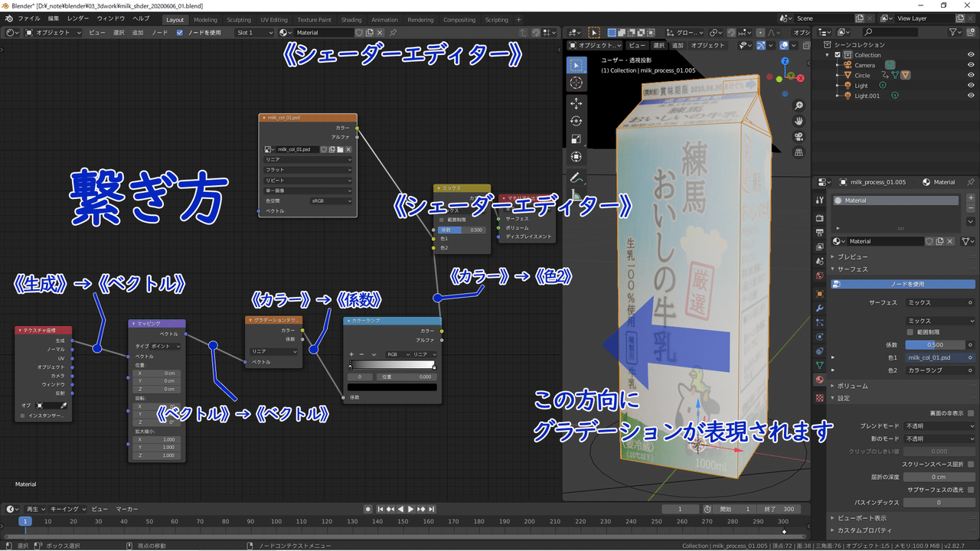This screenshot has width=980, height=551.
Task: Expand the プレビュー panel
Action: tap(852, 257)
